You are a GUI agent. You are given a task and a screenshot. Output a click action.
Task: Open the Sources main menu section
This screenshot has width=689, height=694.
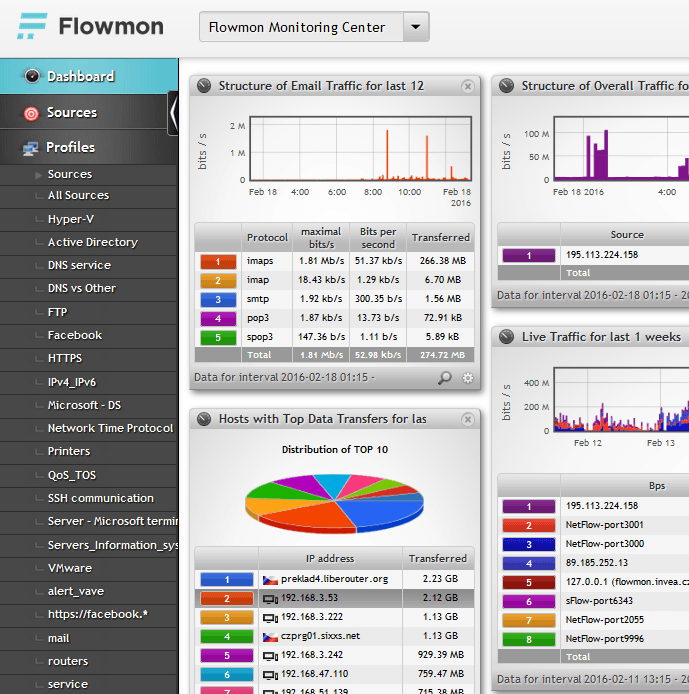click(x=72, y=113)
